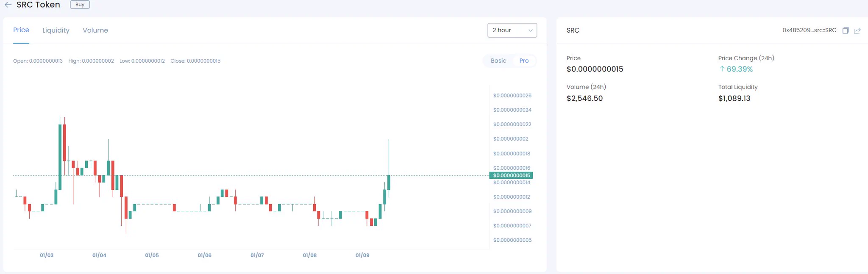Click the $0.0000000012 axis label
This screenshot has width=868, height=274.
512,197
